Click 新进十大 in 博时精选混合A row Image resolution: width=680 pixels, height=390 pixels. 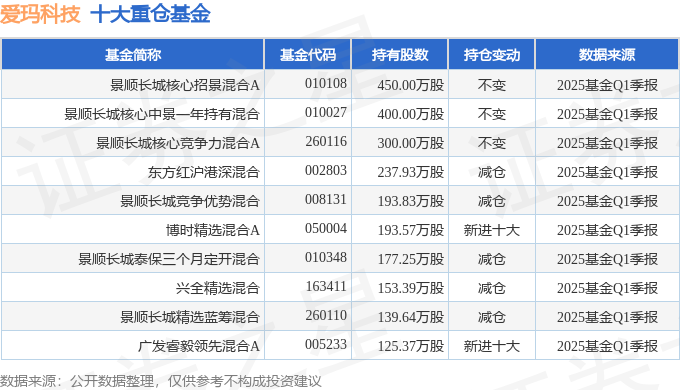tap(491, 230)
